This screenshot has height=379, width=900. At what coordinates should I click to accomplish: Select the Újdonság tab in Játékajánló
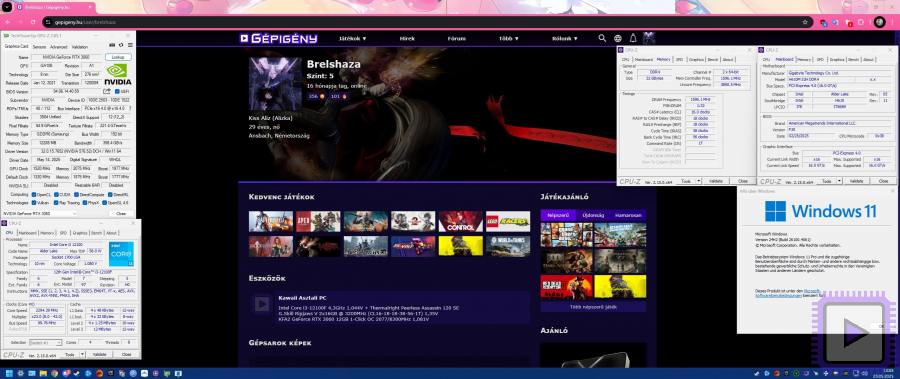pos(593,215)
